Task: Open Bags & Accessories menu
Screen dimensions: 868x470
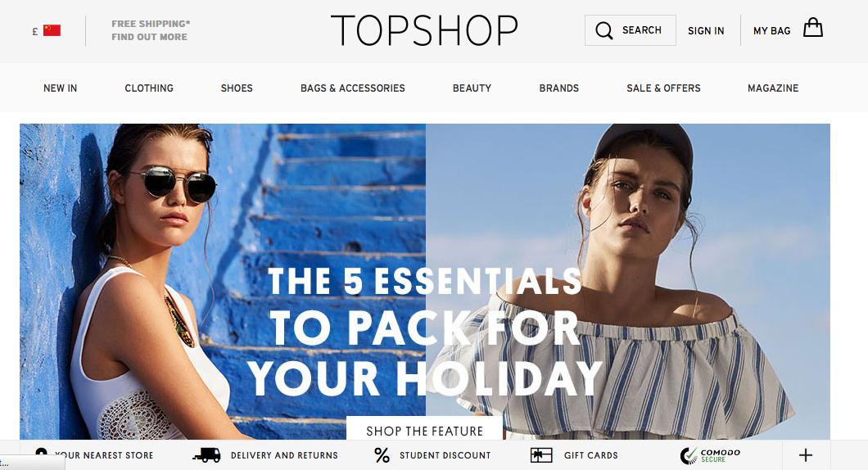Action: (353, 88)
